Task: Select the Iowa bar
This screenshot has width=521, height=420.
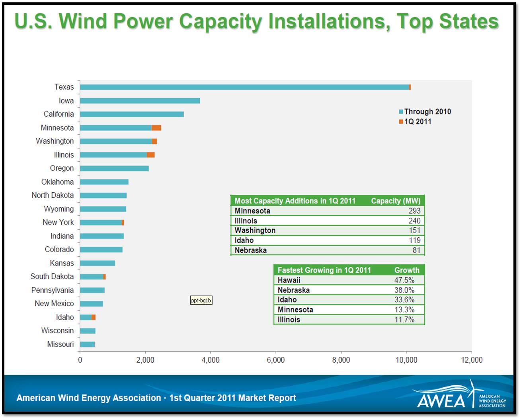Action: 140,101
